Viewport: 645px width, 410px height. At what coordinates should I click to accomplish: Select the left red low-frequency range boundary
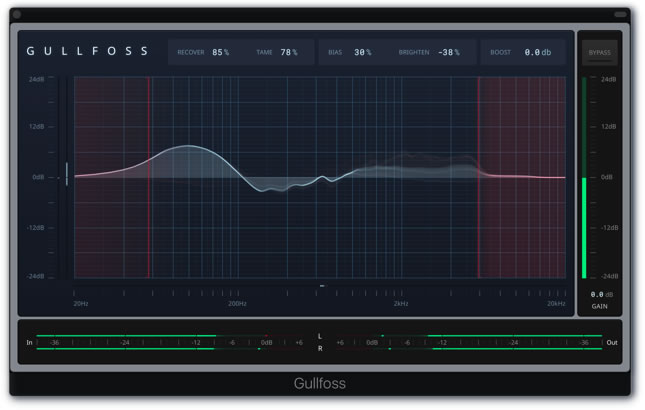[149, 177]
